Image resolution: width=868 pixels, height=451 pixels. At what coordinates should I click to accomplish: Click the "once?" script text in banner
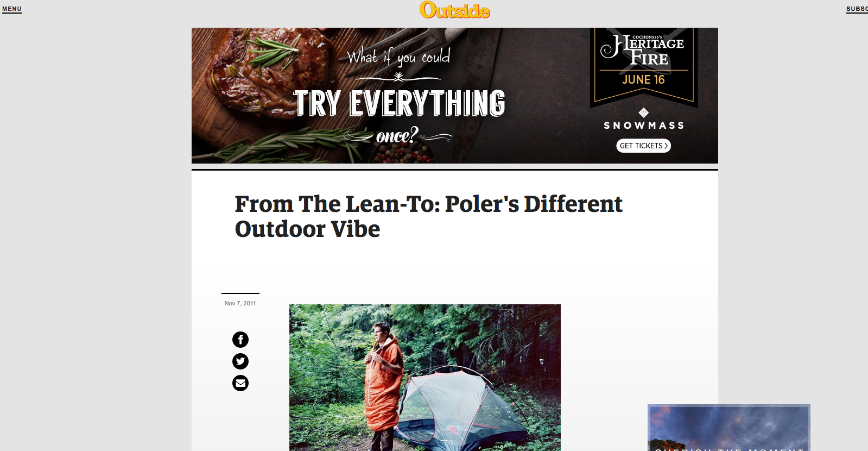point(397,135)
